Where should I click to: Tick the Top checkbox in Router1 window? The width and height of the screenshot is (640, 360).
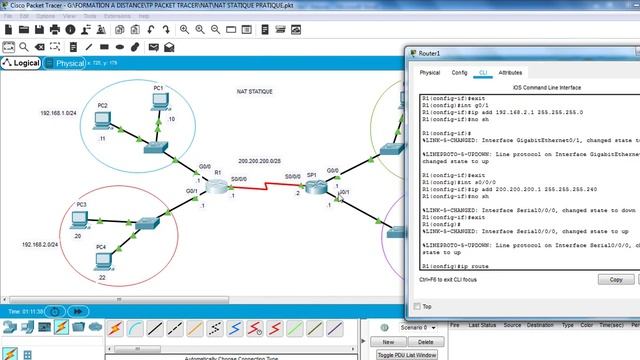417,306
